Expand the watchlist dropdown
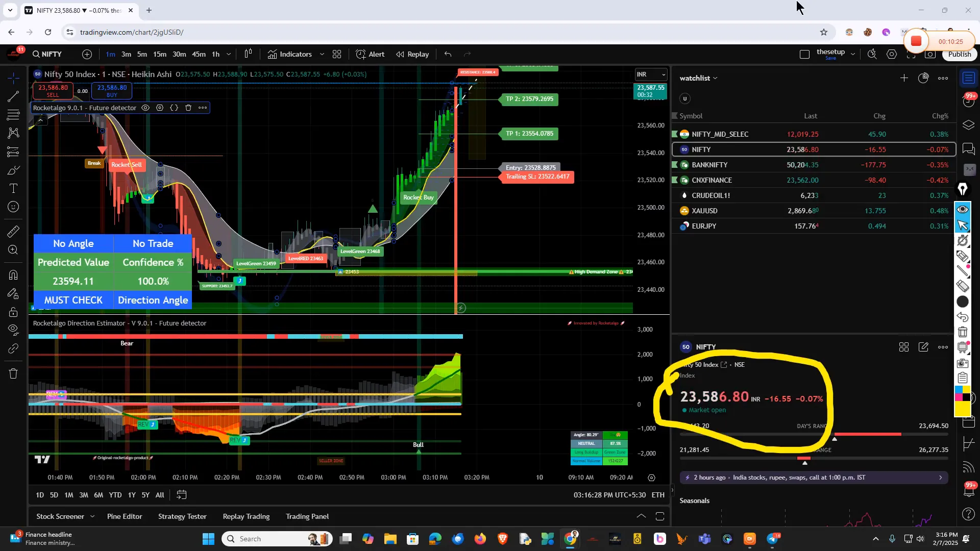 (716, 78)
